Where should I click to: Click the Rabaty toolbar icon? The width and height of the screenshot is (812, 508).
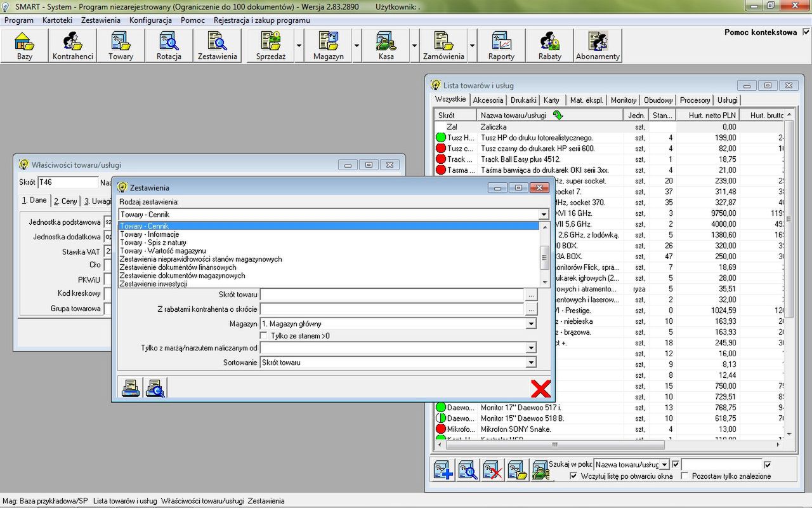point(549,46)
